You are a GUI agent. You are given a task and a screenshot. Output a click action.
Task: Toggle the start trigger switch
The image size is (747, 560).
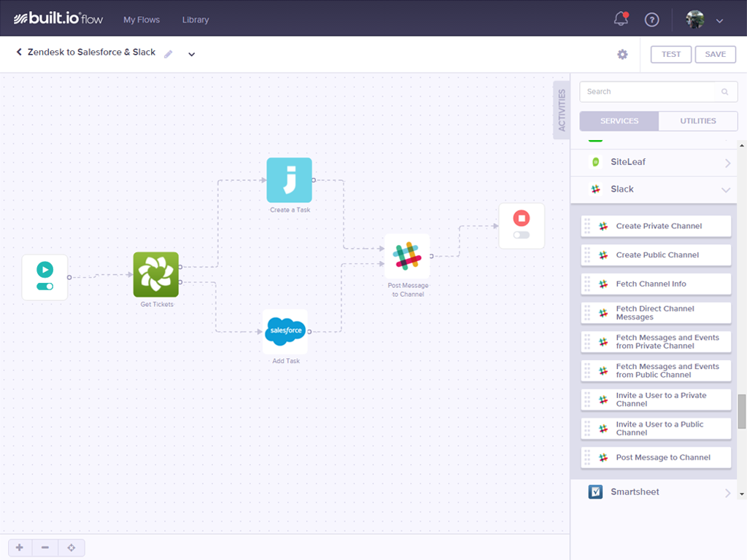point(44,287)
